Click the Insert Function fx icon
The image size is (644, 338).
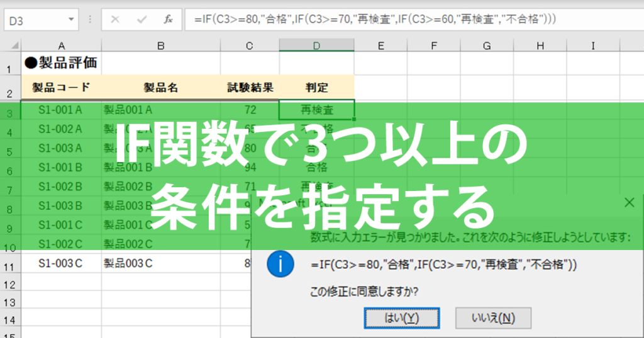click(x=168, y=19)
